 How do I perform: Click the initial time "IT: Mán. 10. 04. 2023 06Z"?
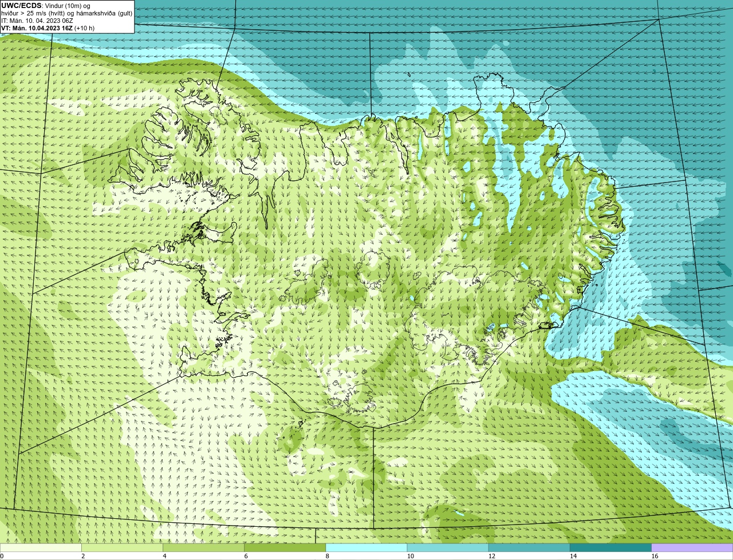tap(37, 21)
